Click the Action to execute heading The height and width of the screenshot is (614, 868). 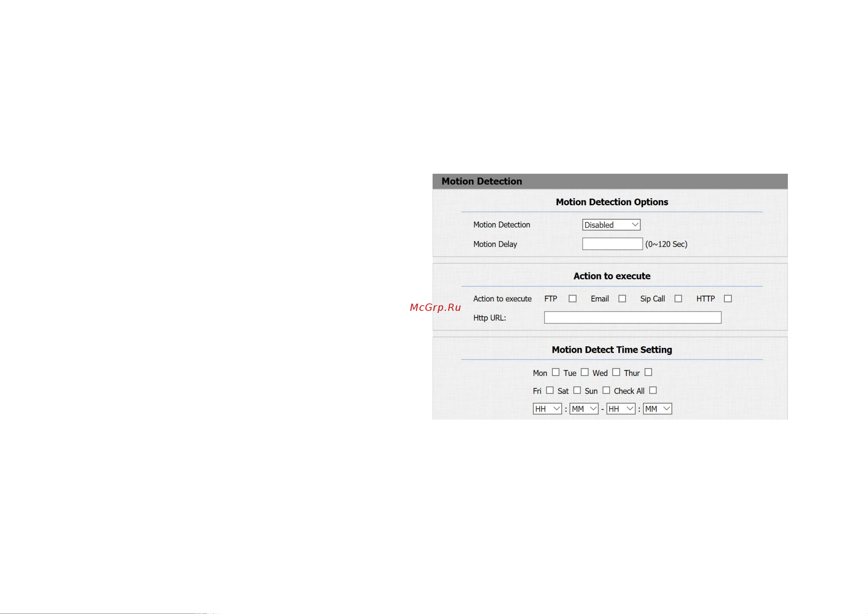tap(612, 276)
